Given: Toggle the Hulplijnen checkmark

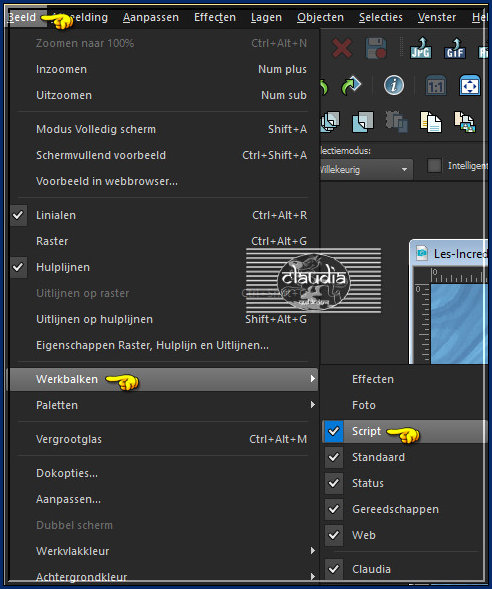Looking at the screenshot, I should (18, 267).
